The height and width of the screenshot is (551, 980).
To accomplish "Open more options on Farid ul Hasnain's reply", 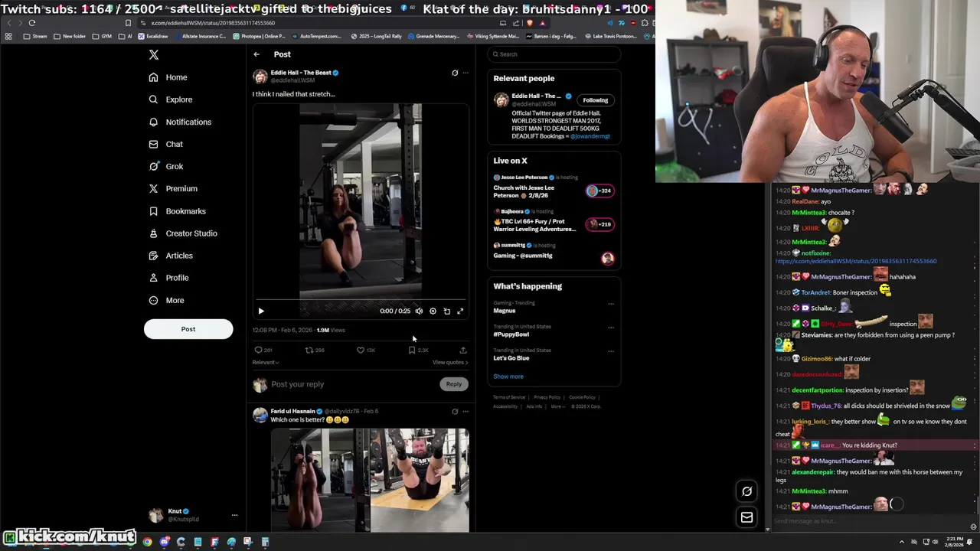I will [x=465, y=412].
